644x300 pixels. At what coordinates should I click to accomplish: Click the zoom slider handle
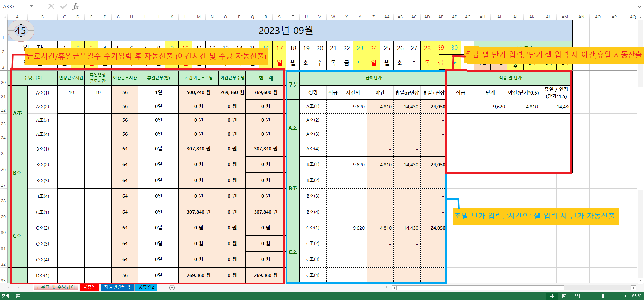[x=603, y=296]
